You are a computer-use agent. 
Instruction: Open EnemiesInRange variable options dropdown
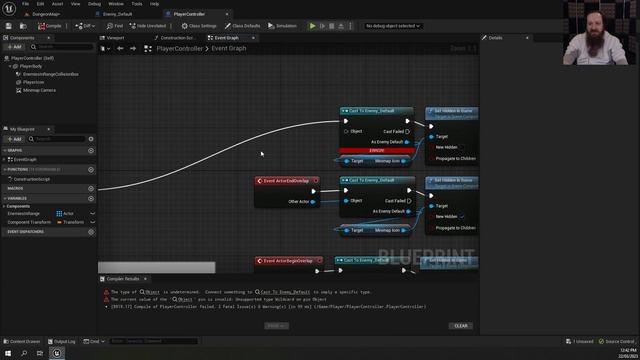(93, 213)
